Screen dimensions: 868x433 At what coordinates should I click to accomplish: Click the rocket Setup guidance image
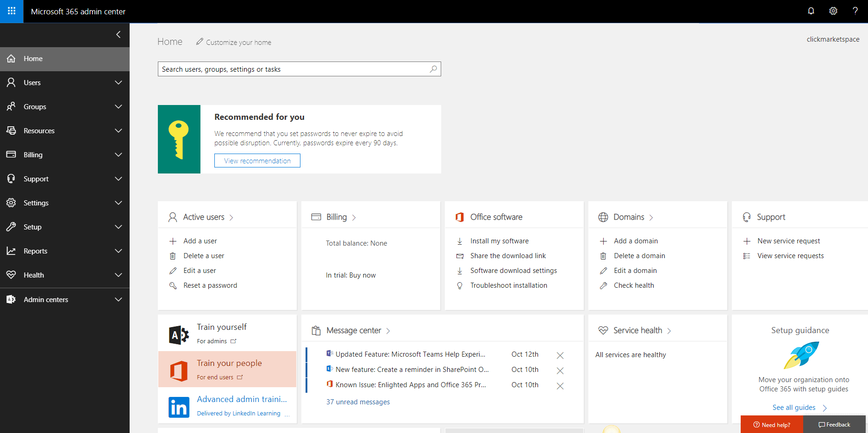[801, 355]
